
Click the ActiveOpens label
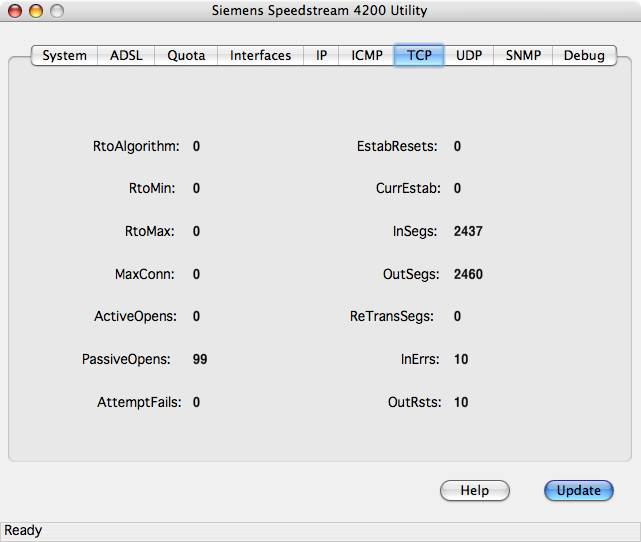(135, 316)
